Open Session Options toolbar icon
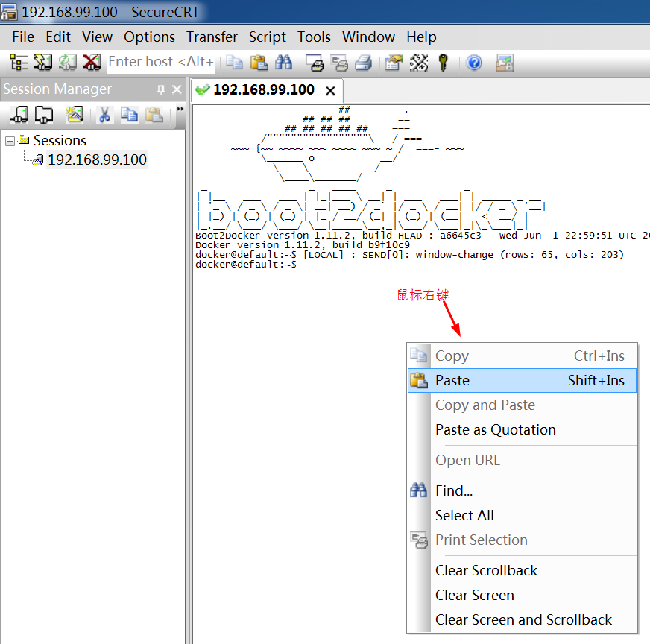Screen dimensions: 650x644 (394, 63)
